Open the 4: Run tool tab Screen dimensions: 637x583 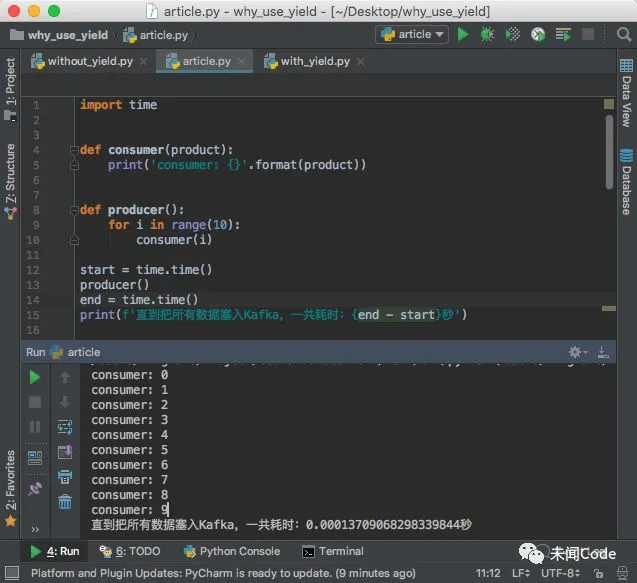(x=55, y=551)
